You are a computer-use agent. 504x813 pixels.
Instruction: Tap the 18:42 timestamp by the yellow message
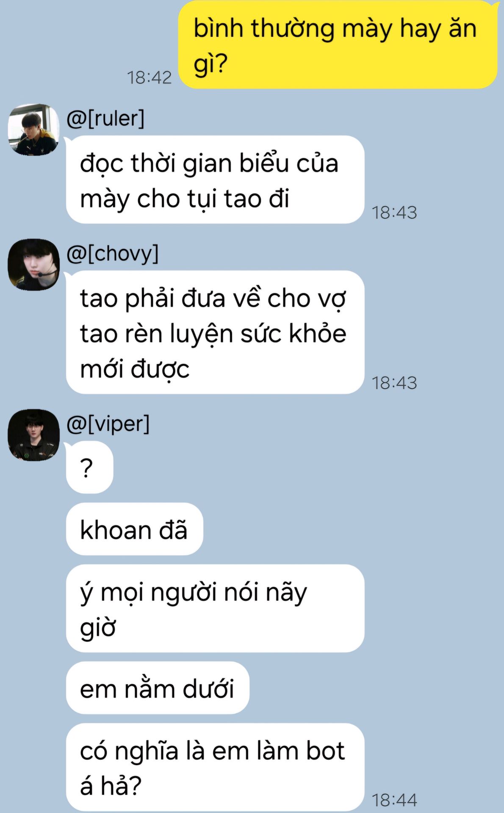click(x=150, y=77)
